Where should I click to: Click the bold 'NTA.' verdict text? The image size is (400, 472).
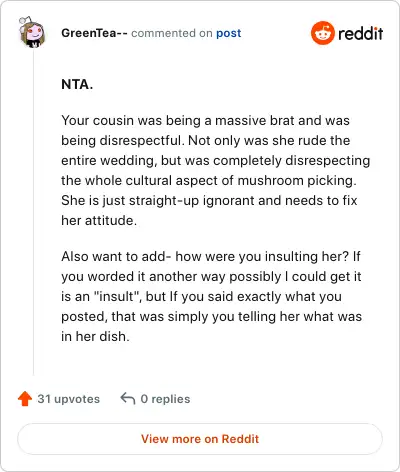tap(77, 84)
